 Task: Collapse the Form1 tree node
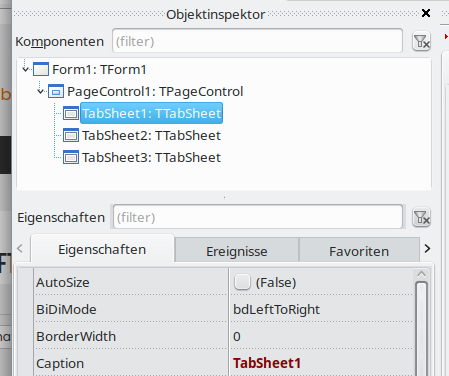[25, 69]
